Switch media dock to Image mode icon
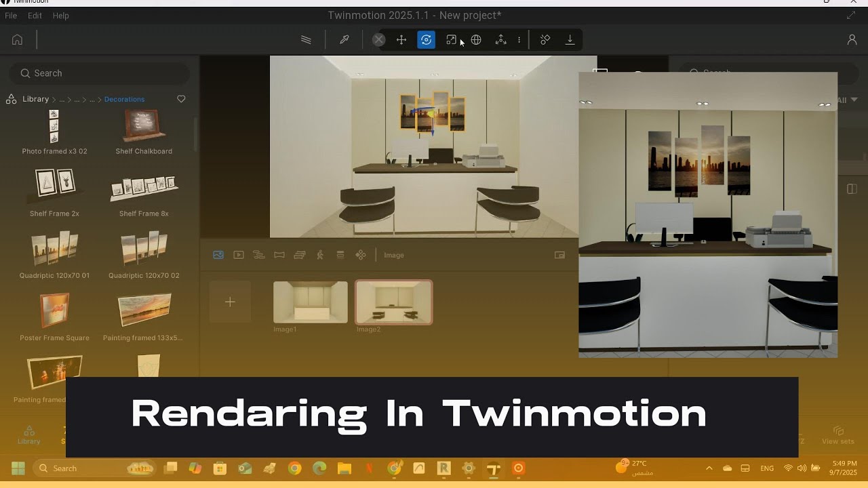The width and height of the screenshot is (868, 488). 218,255
